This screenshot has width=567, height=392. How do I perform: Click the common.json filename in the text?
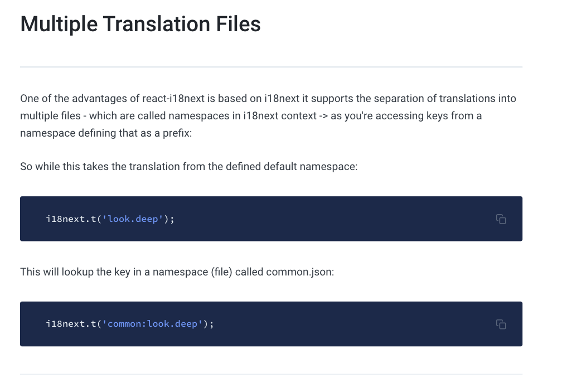click(299, 272)
